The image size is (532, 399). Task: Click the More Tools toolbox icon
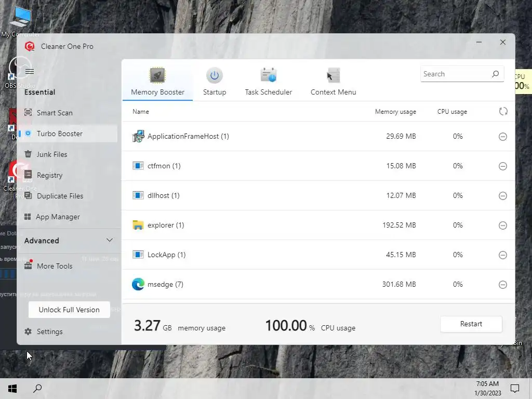(x=28, y=265)
